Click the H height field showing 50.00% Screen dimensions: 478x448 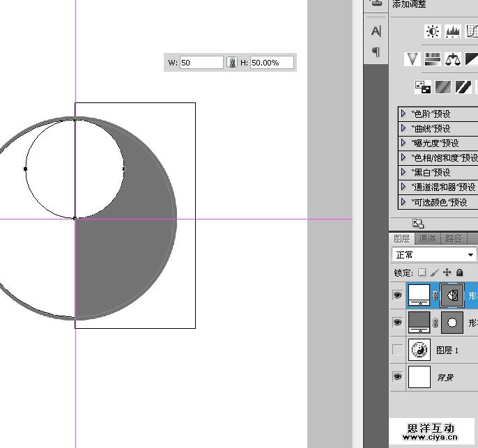point(272,63)
